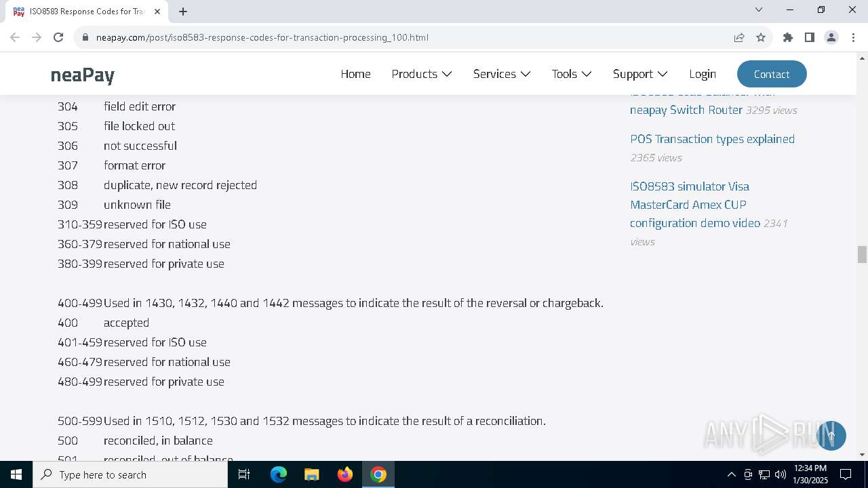Open the Windows Start menu
This screenshot has height=488, width=868.
[16, 474]
